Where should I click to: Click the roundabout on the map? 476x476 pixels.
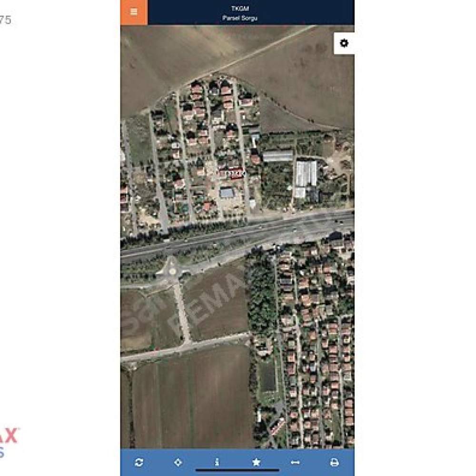(x=172, y=271)
